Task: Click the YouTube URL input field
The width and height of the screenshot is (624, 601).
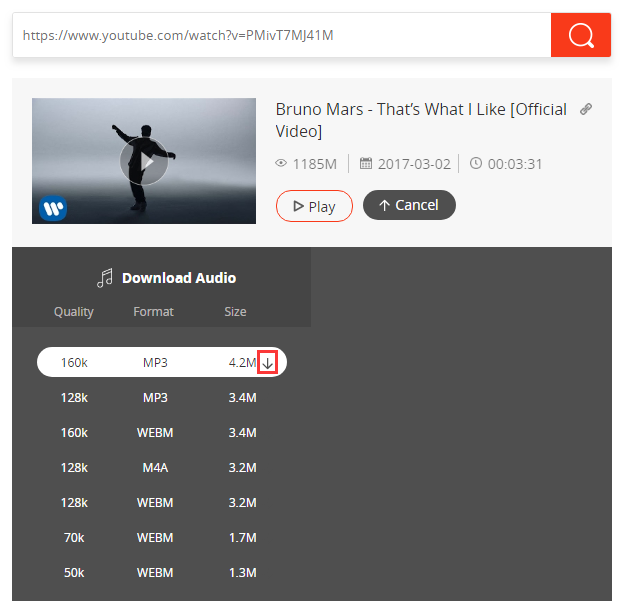Action: click(282, 35)
